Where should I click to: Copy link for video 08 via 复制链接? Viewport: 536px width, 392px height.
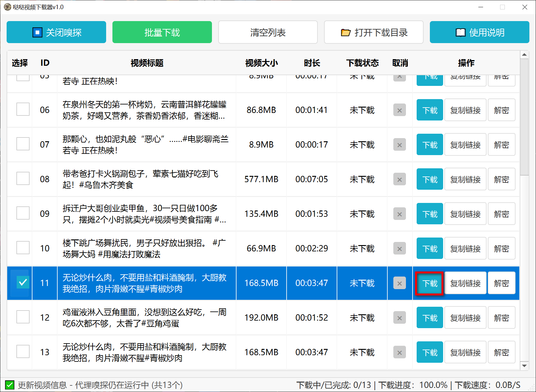465,179
